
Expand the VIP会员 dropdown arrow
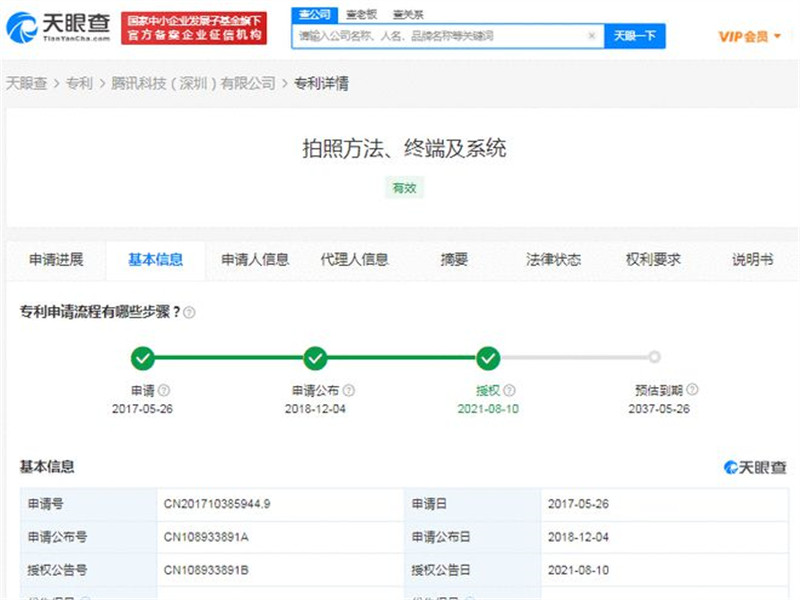[x=777, y=36]
